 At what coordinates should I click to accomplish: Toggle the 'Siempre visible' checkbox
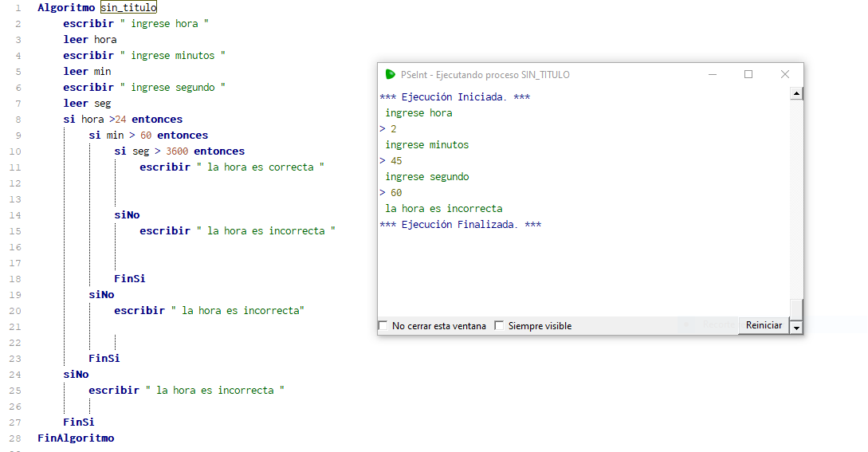pos(499,325)
